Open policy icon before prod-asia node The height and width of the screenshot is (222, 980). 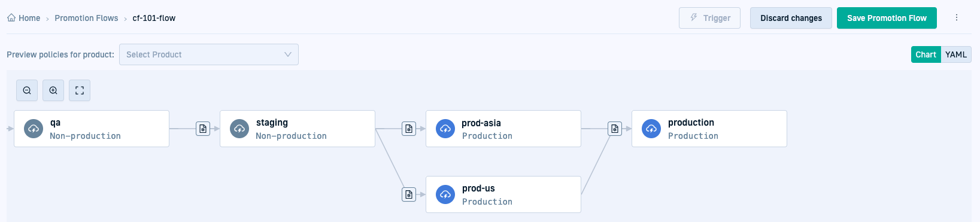point(409,129)
